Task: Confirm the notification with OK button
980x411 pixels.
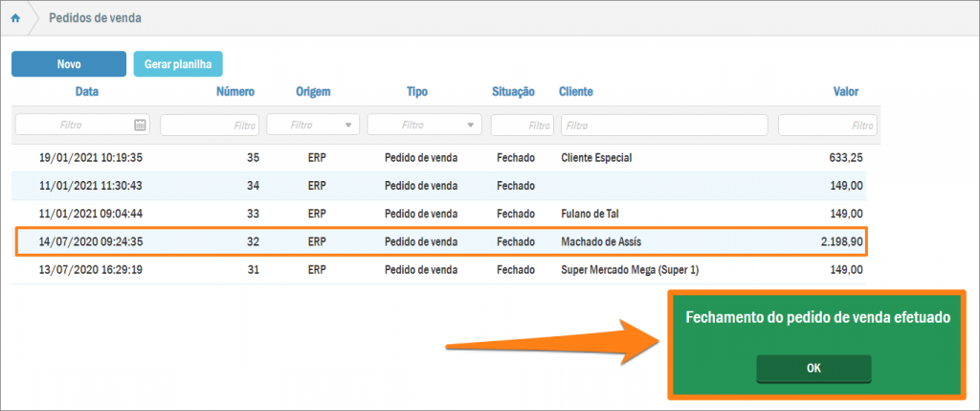Action: [x=813, y=369]
